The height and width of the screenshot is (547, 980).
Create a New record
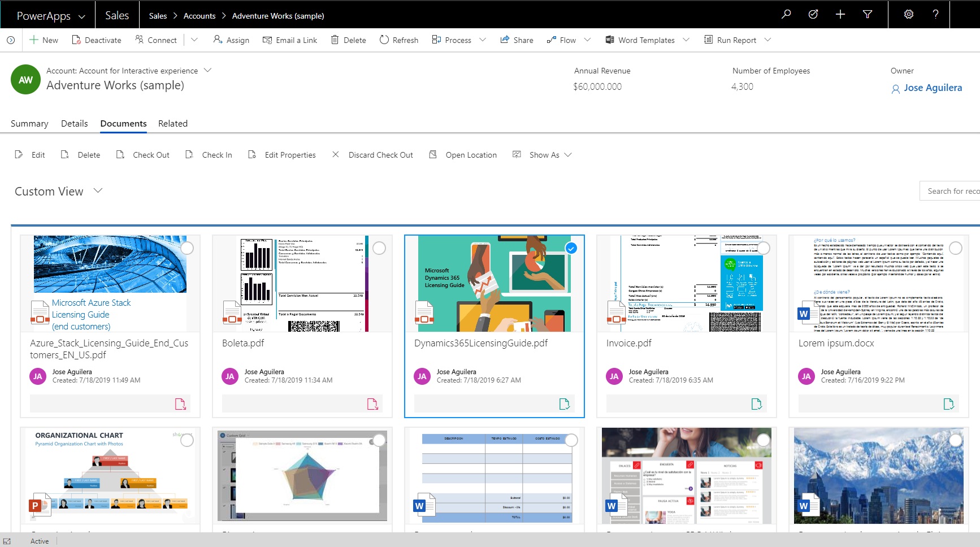44,40
